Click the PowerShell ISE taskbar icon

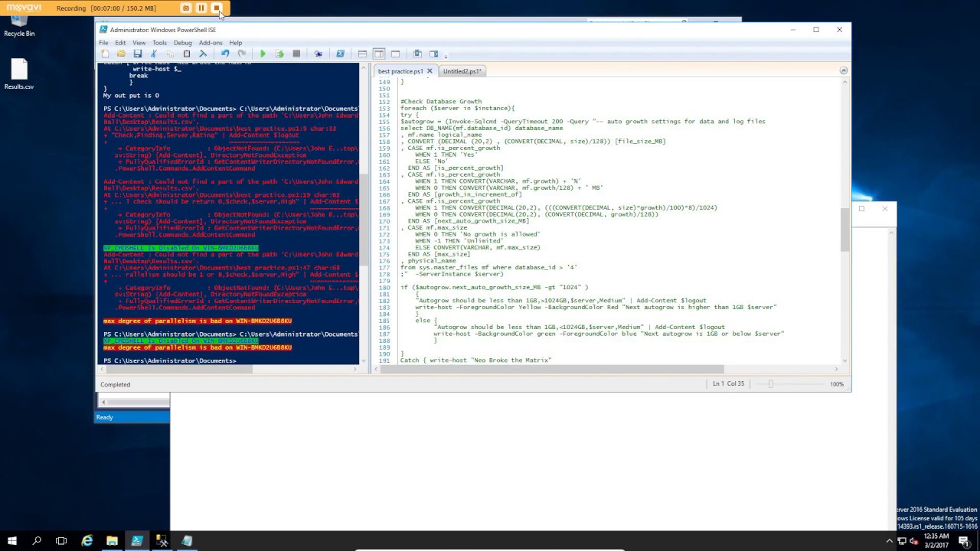tap(137, 541)
